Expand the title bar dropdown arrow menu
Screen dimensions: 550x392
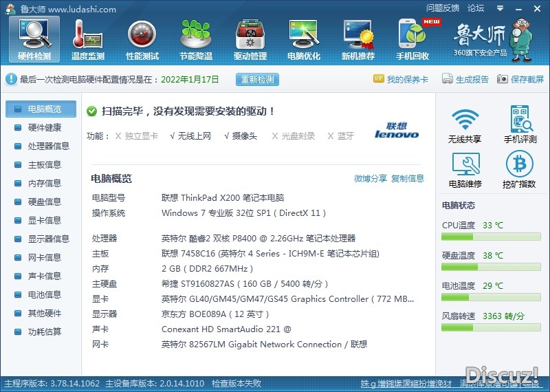pos(500,8)
